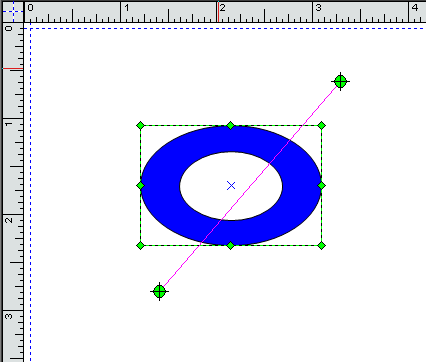
Task: Select the bottom-center diamond selection handle
Action: (x=230, y=246)
